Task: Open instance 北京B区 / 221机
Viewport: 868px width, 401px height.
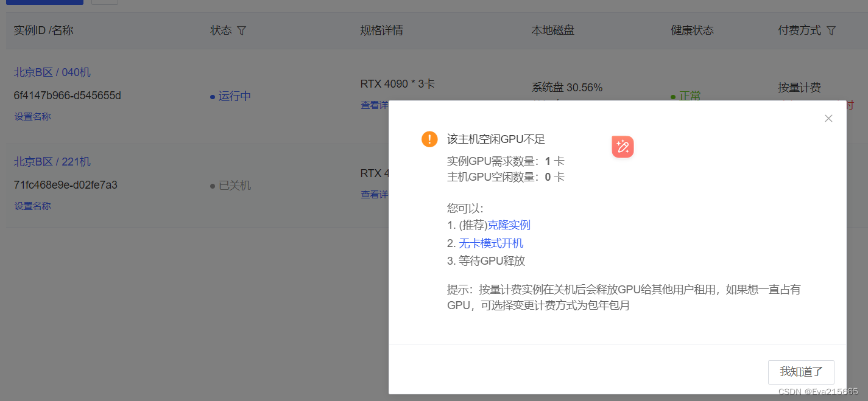Action: click(52, 162)
